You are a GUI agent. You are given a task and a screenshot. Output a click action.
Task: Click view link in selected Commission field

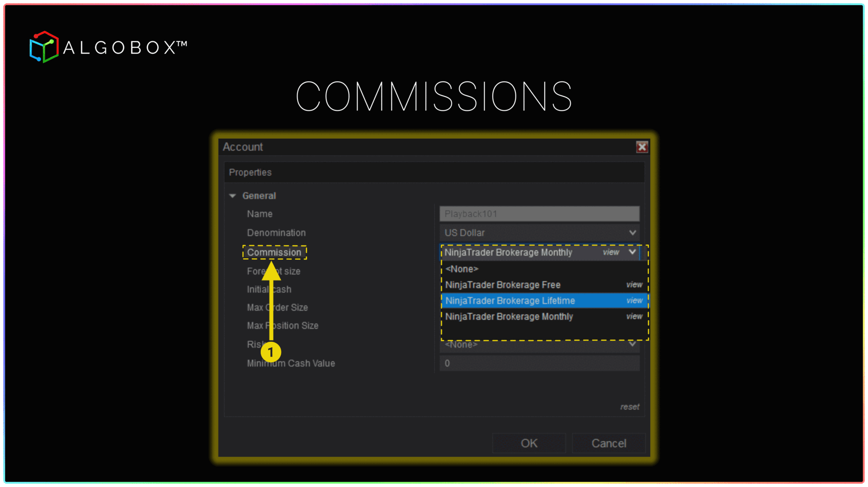click(x=611, y=252)
